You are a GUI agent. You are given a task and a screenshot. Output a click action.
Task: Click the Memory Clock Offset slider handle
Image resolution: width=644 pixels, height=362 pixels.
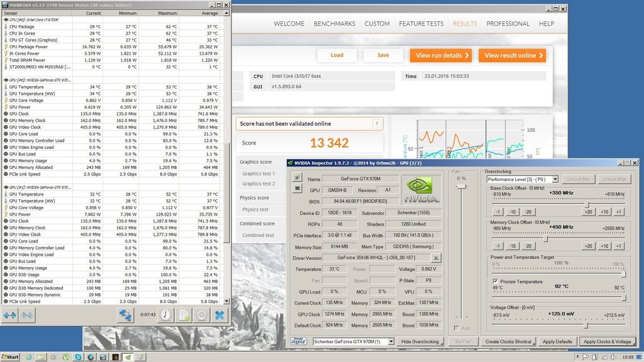tap(546, 238)
